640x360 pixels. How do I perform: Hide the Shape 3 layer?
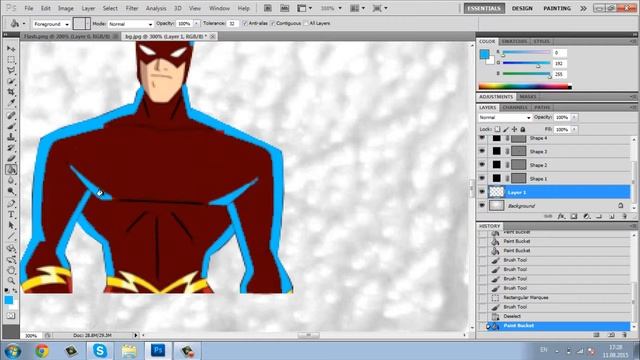click(482, 151)
